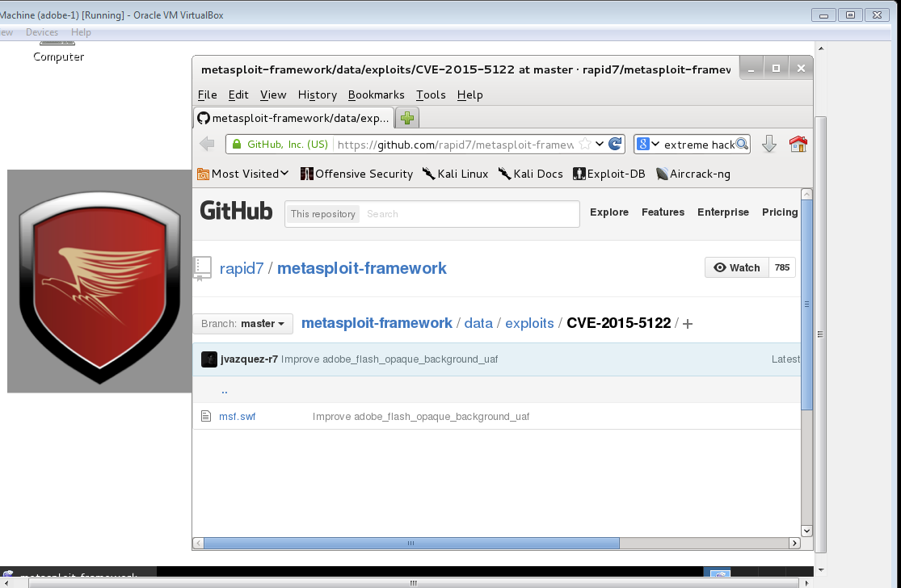Click the Google search engine icon
Image resolution: width=901 pixels, height=588 pixels.
(x=643, y=144)
